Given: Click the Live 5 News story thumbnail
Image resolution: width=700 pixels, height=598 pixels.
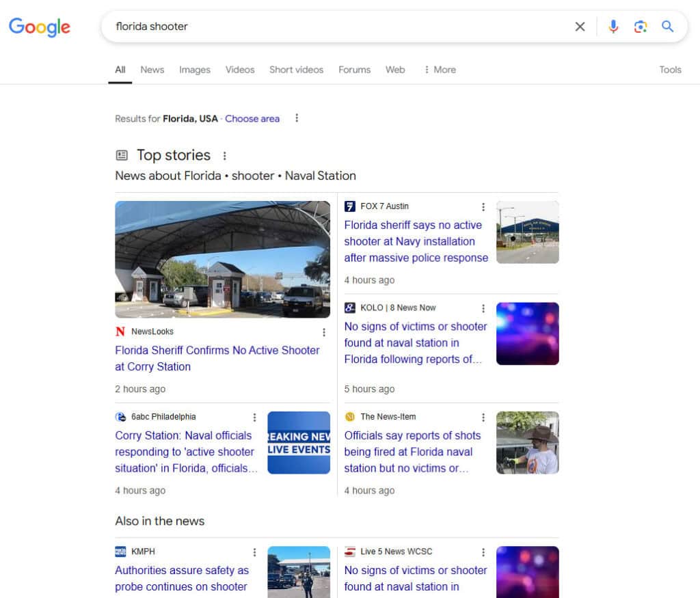Looking at the screenshot, I should (528, 572).
